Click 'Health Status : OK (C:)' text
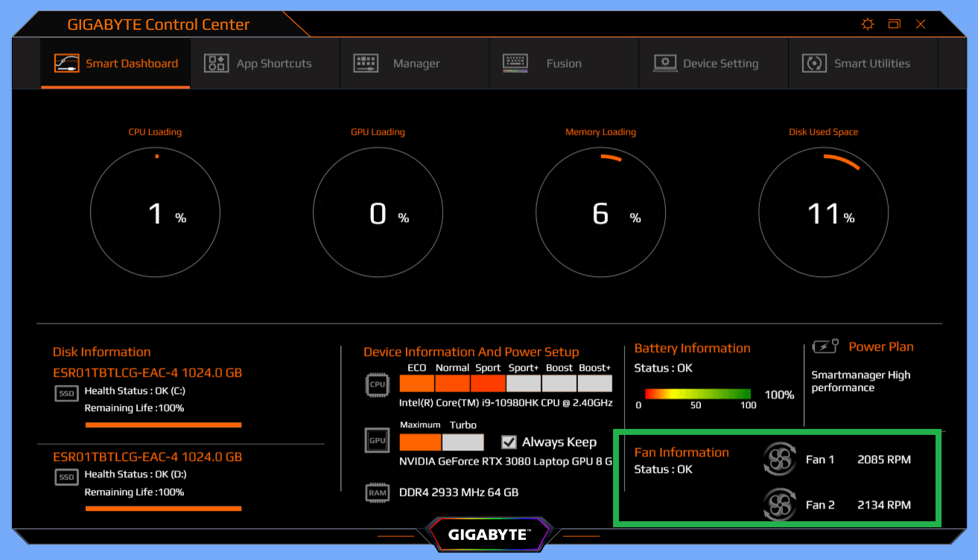978x560 pixels. click(136, 390)
